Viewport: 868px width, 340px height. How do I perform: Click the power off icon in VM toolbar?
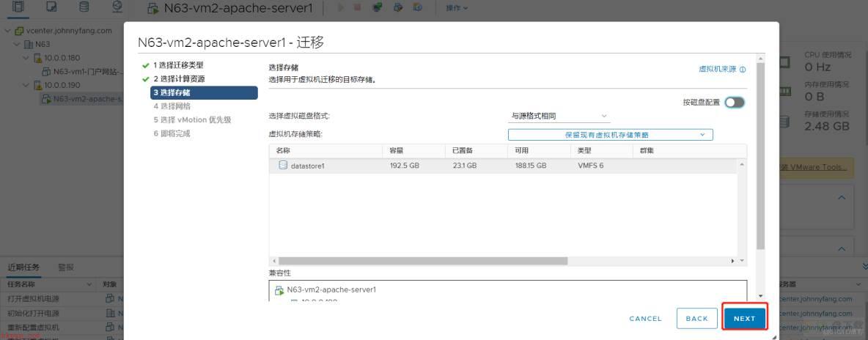tap(357, 8)
